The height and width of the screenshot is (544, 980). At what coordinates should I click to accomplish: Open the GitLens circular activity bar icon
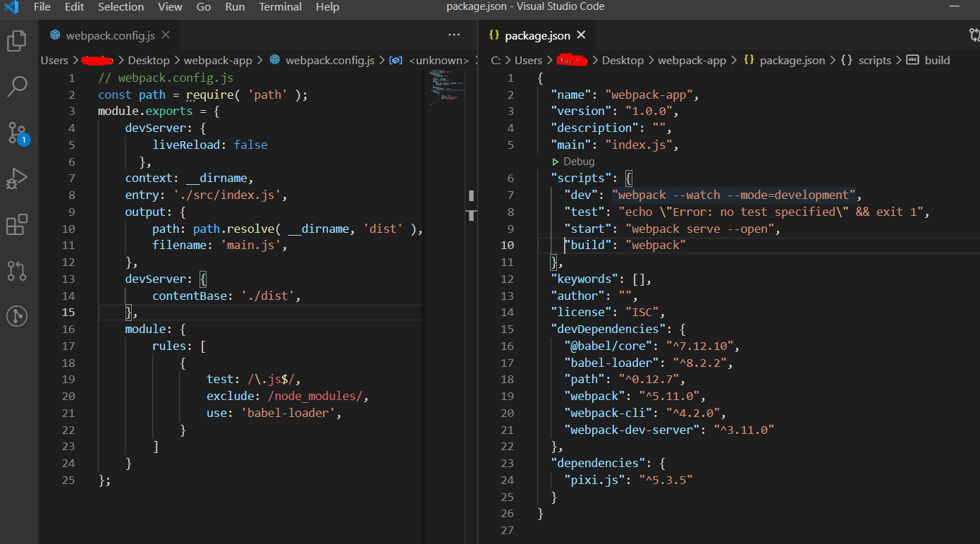pos(17,315)
